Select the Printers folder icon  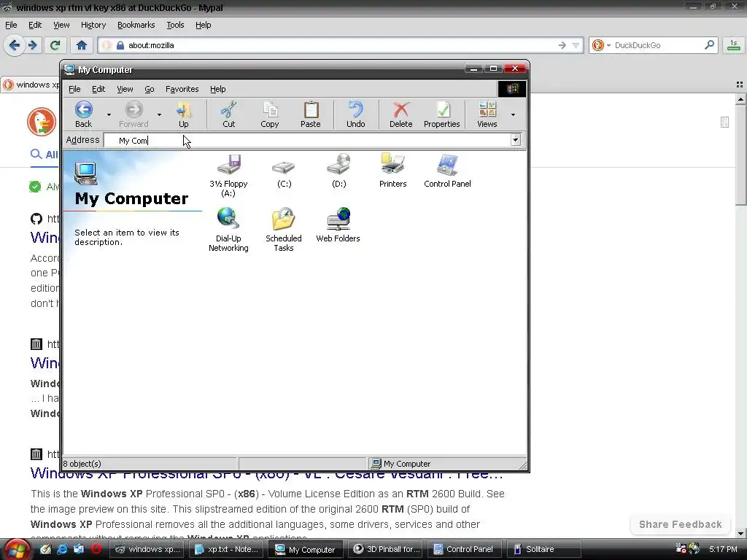point(393,171)
